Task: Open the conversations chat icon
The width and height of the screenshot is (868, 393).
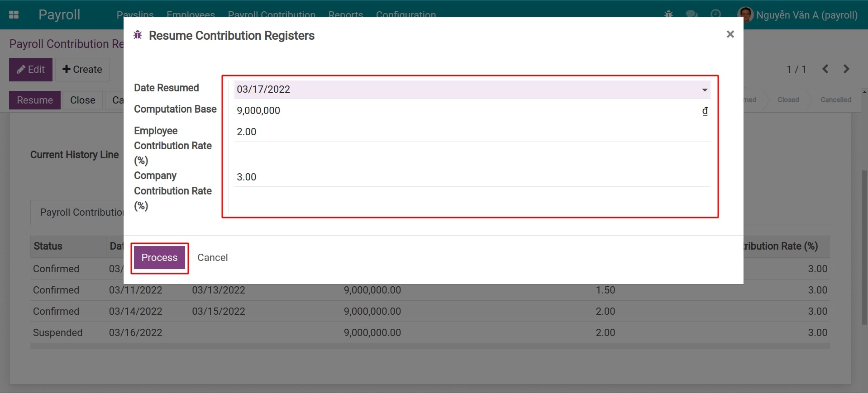Action: tap(692, 14)
